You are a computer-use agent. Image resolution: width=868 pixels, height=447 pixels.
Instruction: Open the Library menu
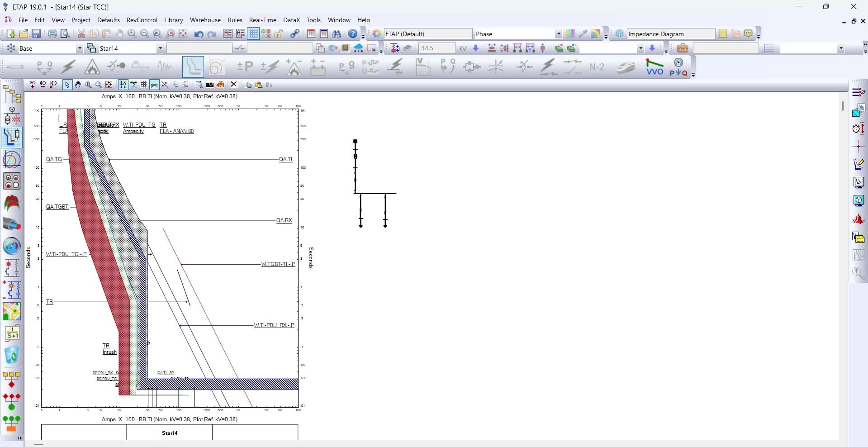tap(173, 20)
